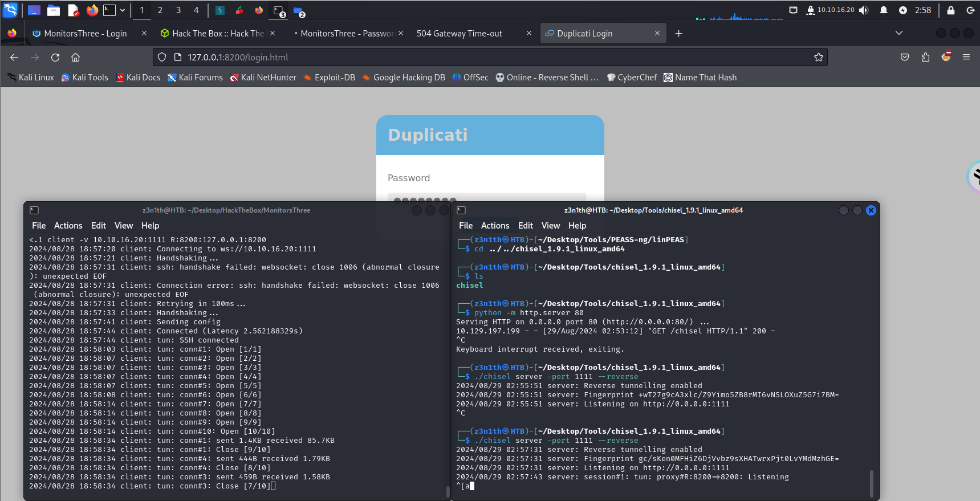
Task: Switch to workspace 3 in the panel
Action: 178,10
